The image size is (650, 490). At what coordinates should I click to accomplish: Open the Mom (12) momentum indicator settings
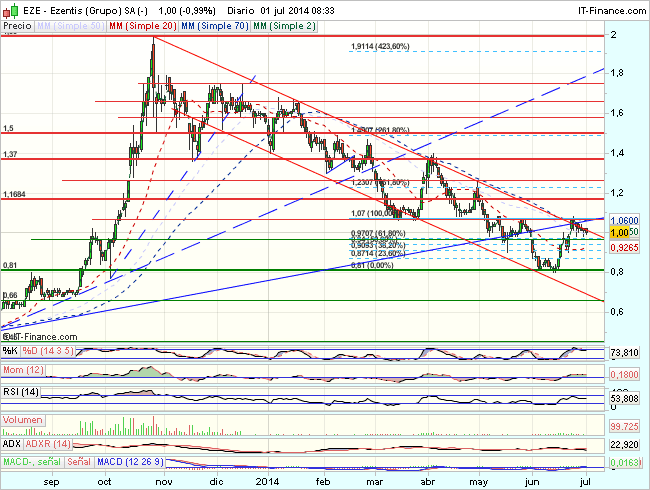[x=24, y=372]
